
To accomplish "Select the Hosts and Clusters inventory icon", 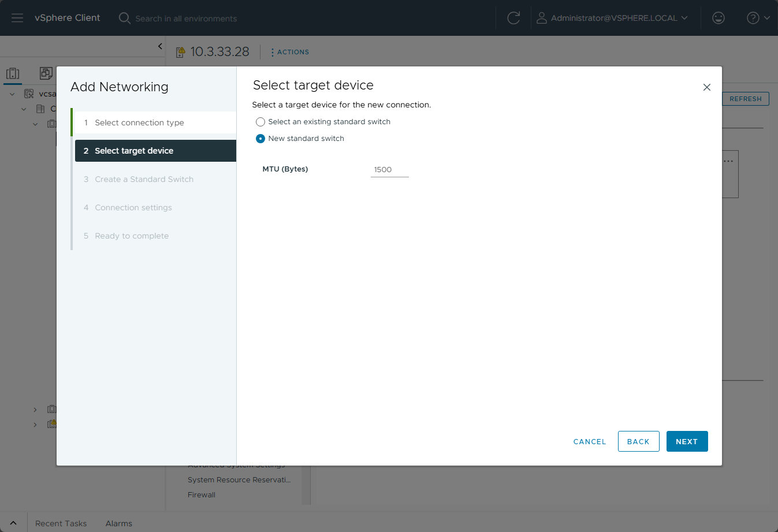I will (13, 73).
